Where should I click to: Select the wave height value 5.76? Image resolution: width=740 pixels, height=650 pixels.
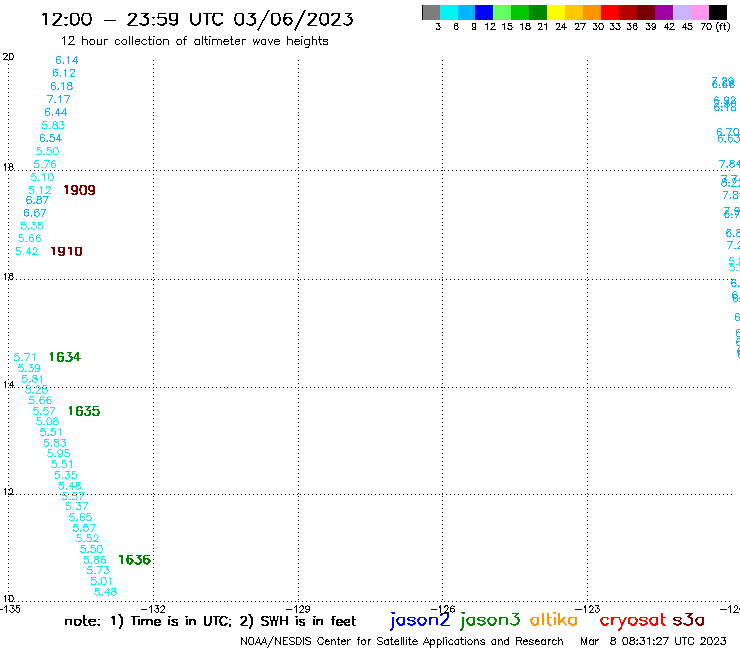45,164
